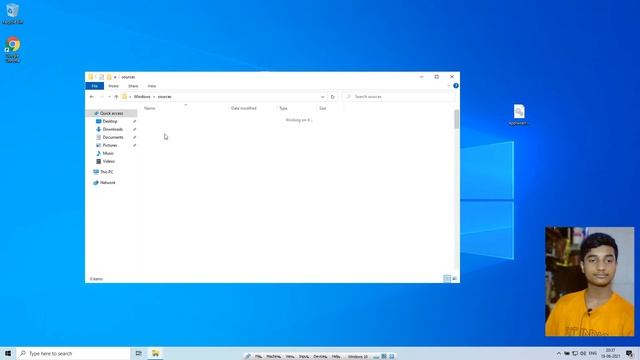Open the recent locations dropdown arrow

109,97
